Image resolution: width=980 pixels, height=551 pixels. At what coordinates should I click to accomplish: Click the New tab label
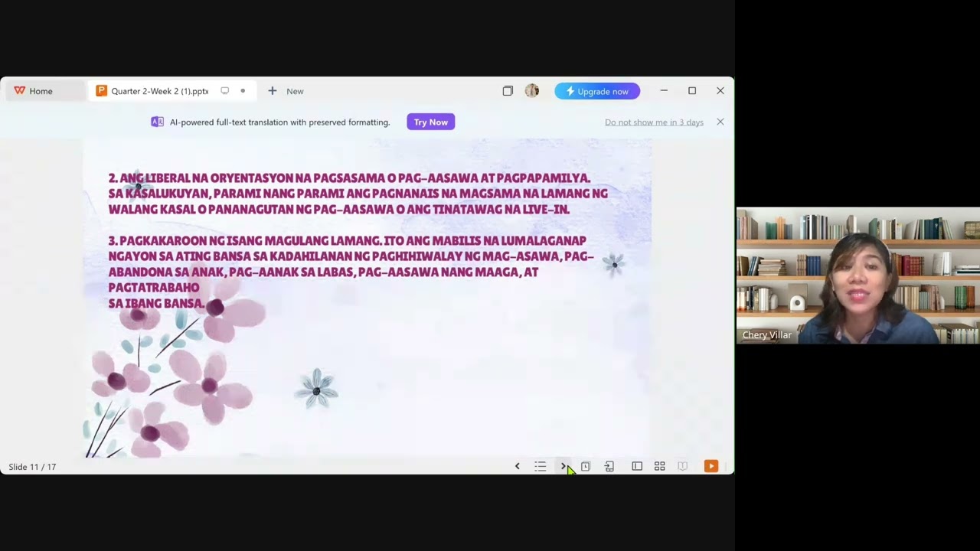pyautogui.click(x=295, y=91)
